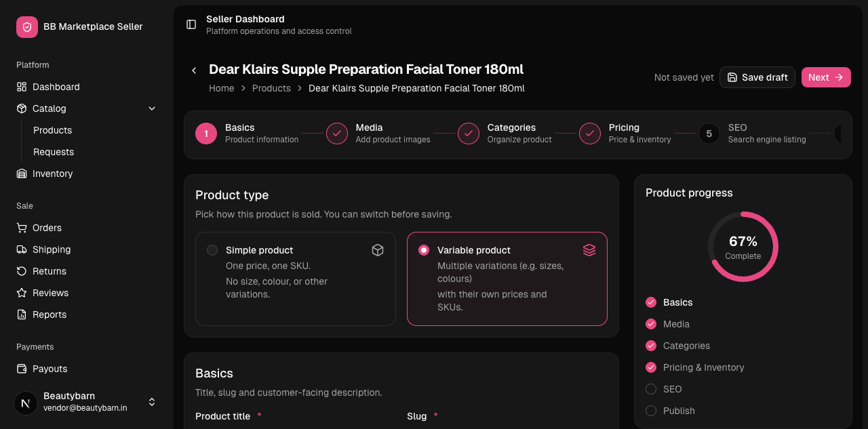
Task: Click the step 5 SEO number circle
Action: tap(709, 134)
